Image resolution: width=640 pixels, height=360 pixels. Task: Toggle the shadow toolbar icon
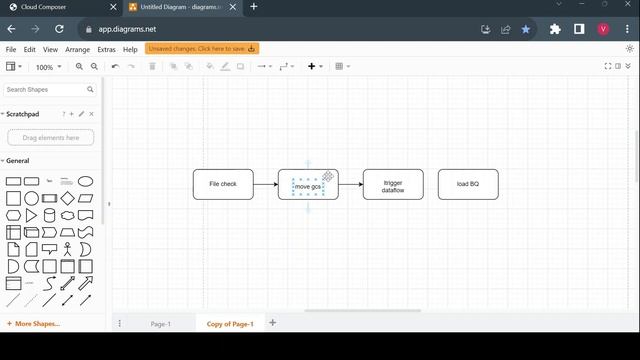[240, 66]
